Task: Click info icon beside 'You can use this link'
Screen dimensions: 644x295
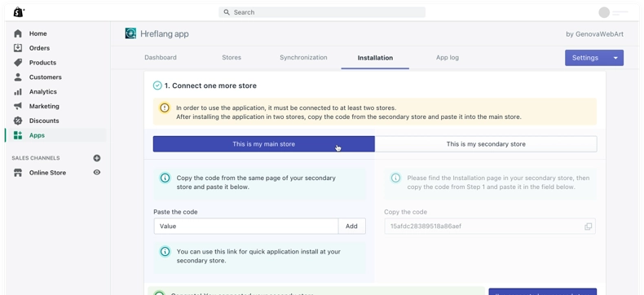Action: click(x=165, y=252)
